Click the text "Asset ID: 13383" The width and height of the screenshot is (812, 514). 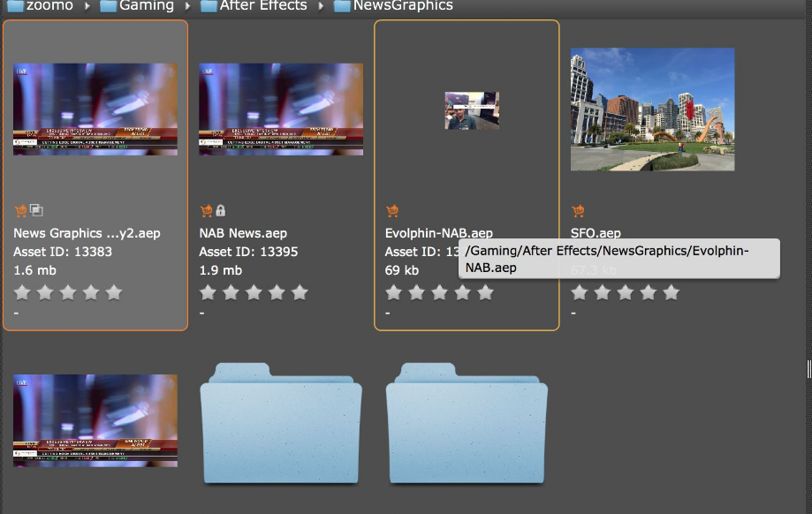coord(63,252)
